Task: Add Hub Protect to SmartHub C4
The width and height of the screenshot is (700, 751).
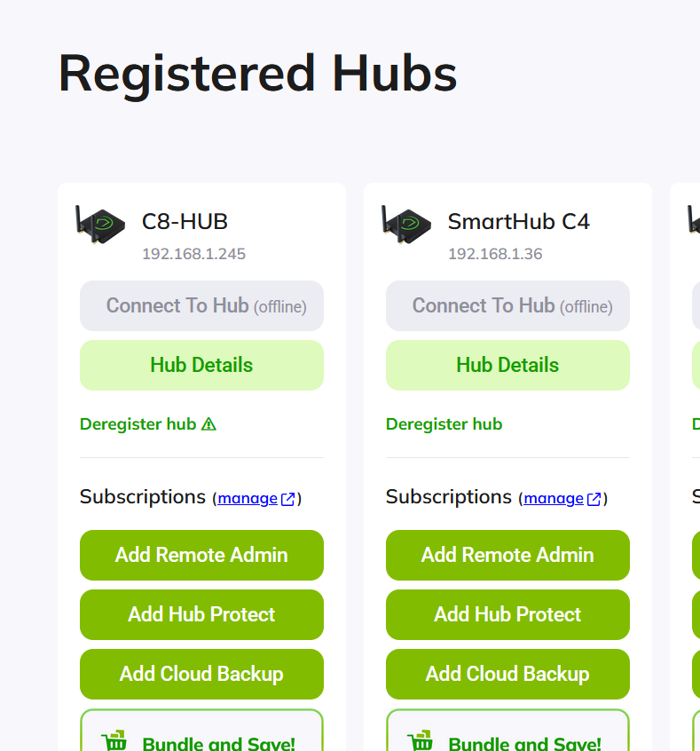Action: point(507,614)
